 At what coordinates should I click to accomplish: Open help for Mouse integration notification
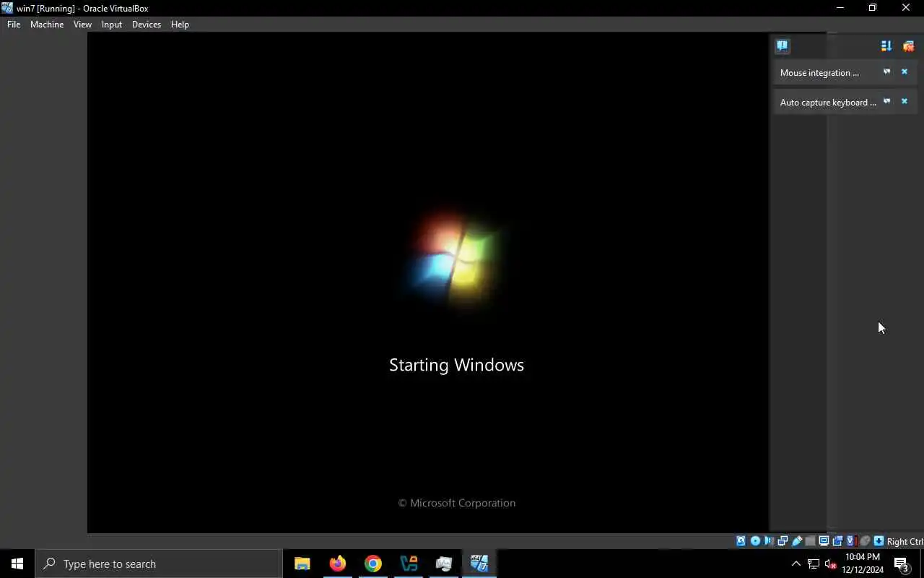click(x=887, y=72)
